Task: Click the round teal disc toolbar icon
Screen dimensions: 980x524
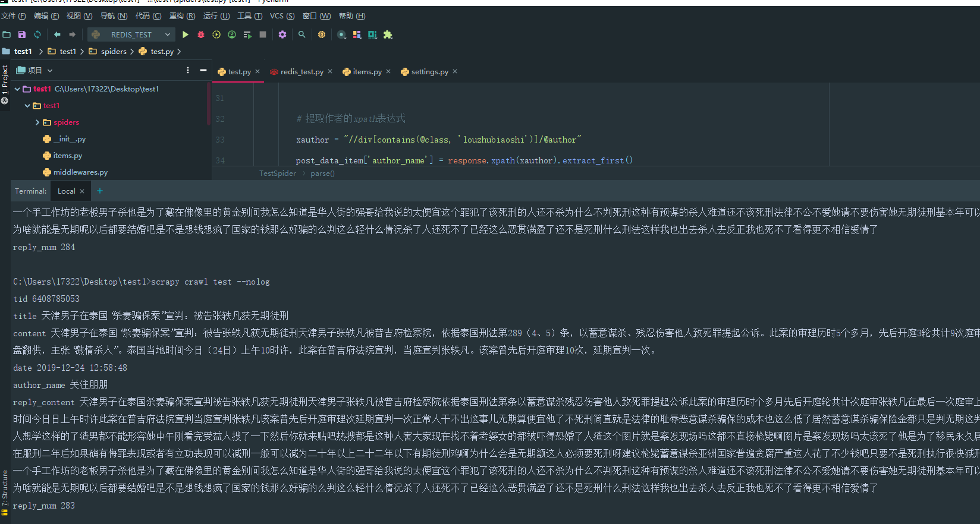Action: pos(341,34)
